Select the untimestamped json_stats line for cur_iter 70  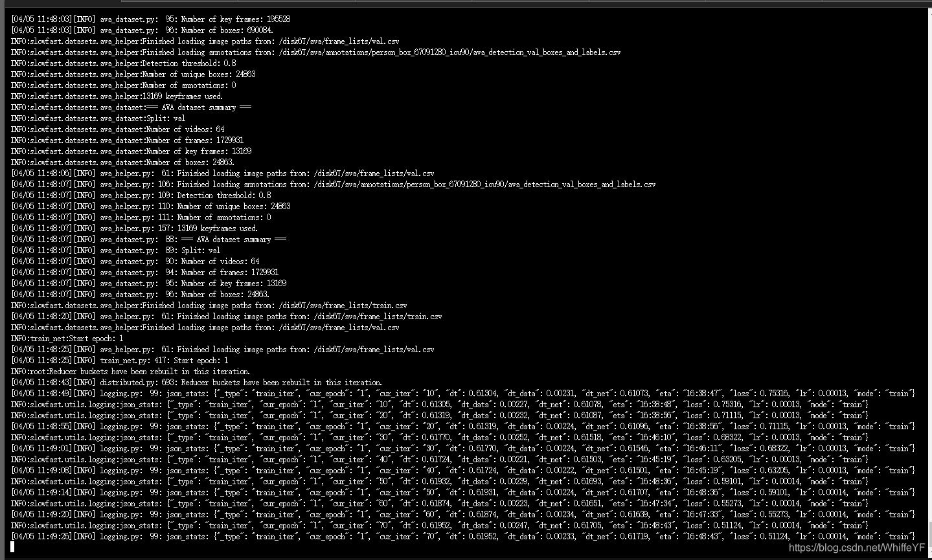(x=440, y=526)
